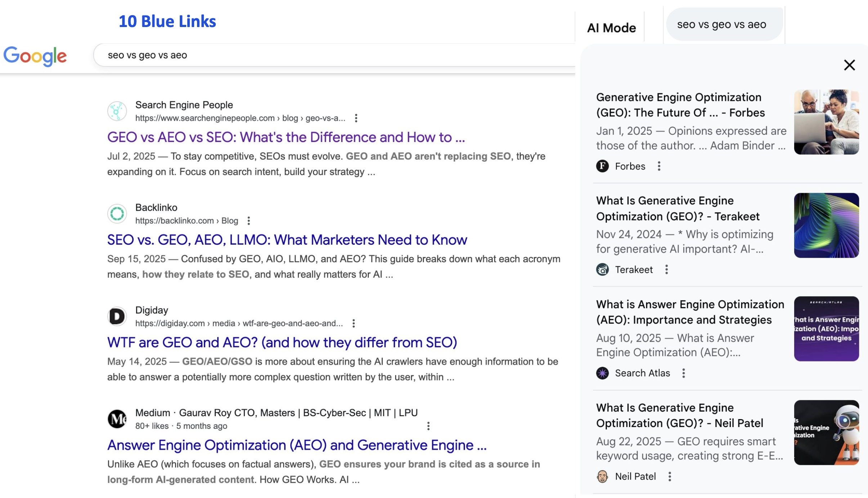Screen dimensions: 868x498
Task: Open options menu next to Backlinko result
Action: click(x=249, y=220)
